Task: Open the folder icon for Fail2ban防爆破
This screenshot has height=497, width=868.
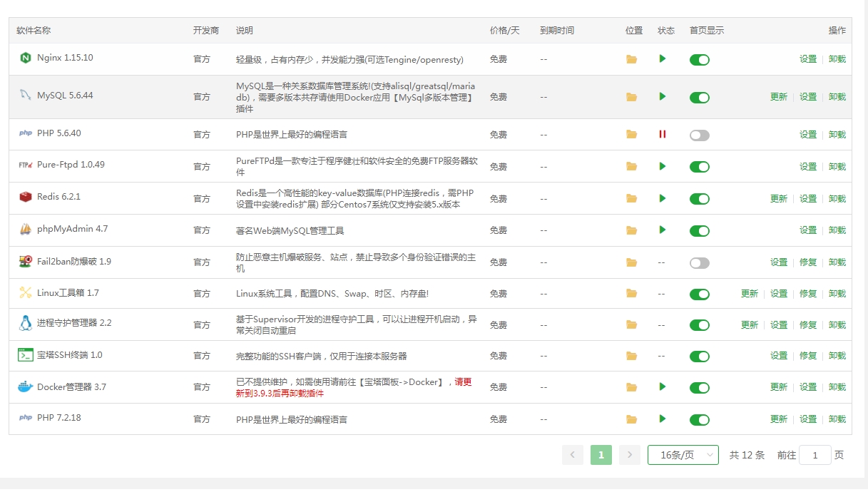Action: [631, 262]
